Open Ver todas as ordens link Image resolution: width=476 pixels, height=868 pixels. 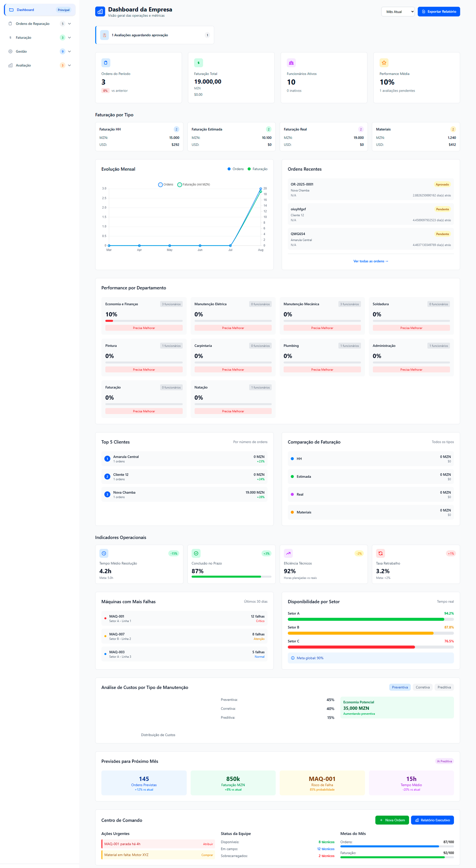370,261
